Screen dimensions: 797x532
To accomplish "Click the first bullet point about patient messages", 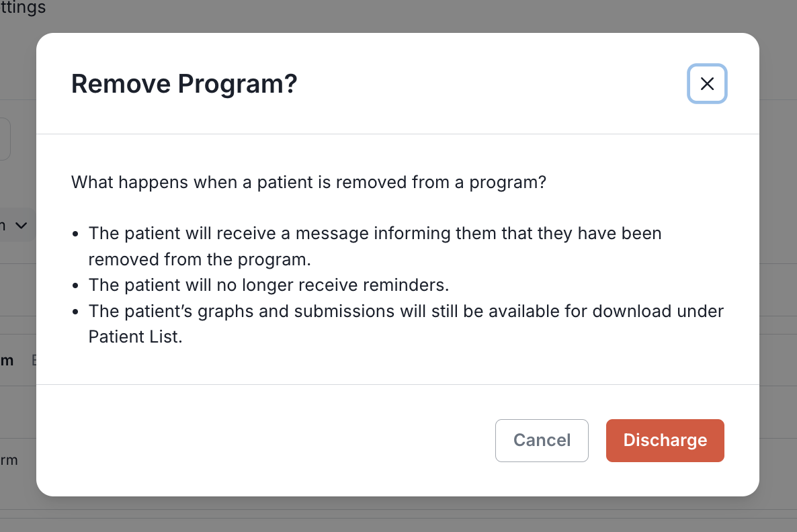I will [x=374, y=246].
